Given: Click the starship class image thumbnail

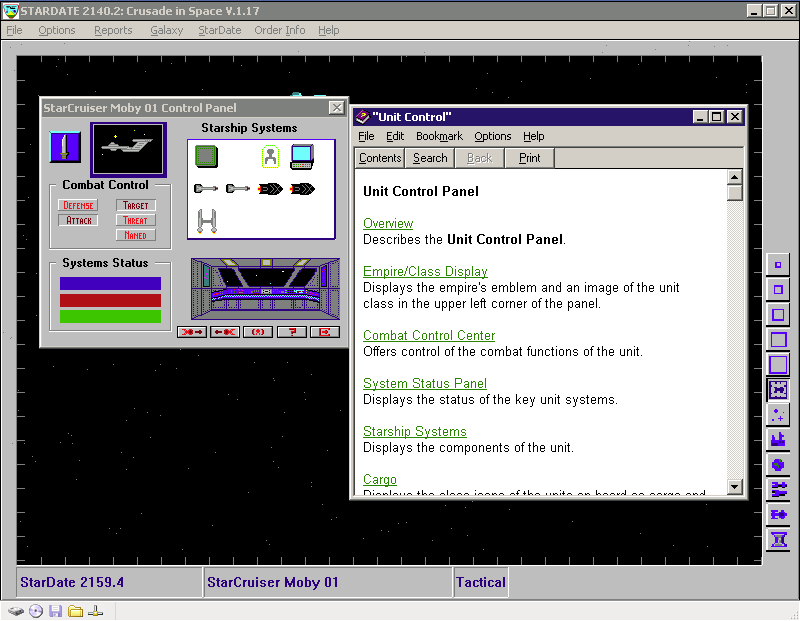Looking at the screenshot, I should pyautogui.click(x=129, y=149).
